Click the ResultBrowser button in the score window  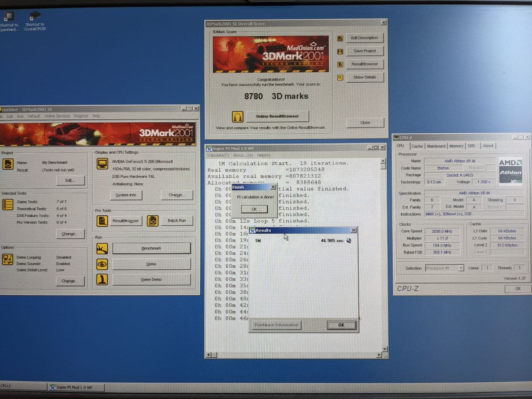365,64
